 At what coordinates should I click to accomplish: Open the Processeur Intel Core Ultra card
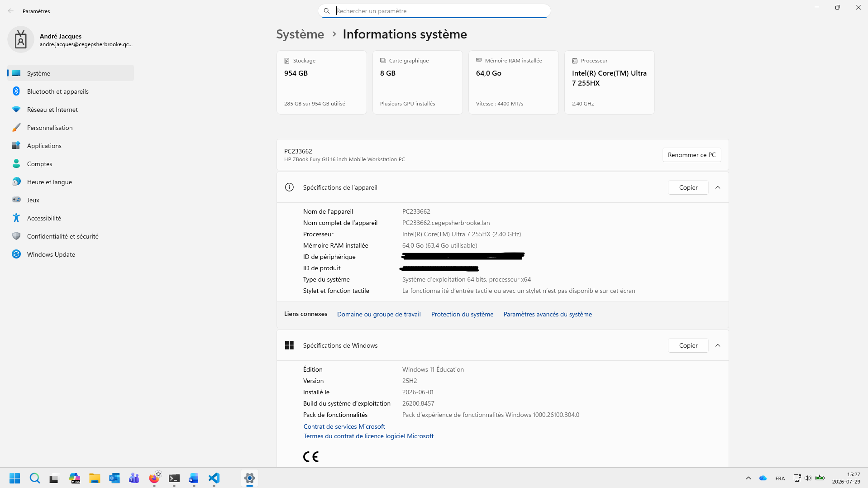[x=609, y=82]
